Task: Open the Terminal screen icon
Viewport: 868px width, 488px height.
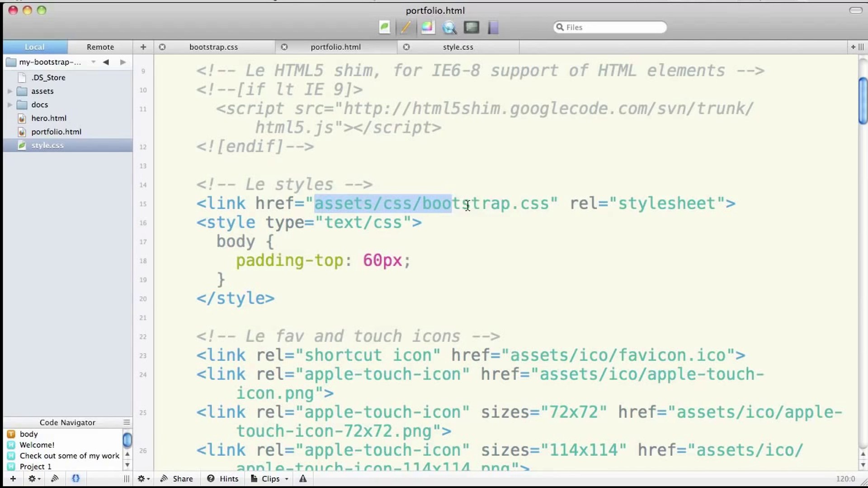Action: tap(471, 28)
